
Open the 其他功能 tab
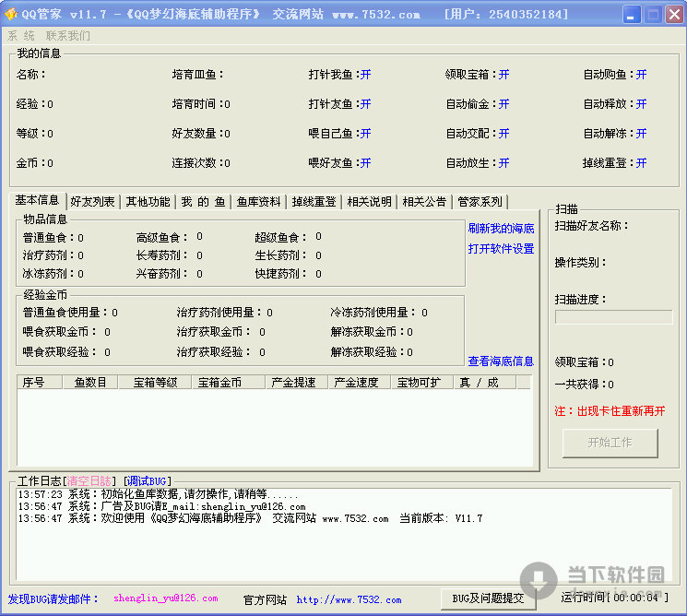[x=148, y=202]
